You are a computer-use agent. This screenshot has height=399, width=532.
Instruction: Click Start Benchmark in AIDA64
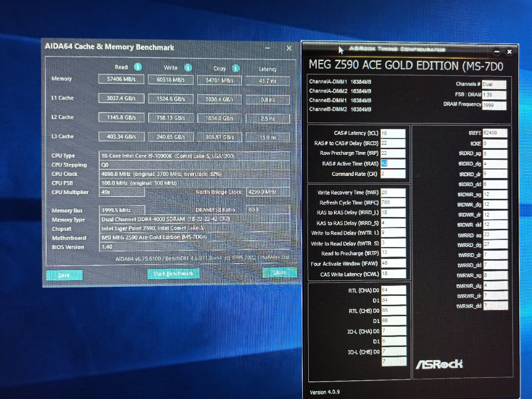pyautogui.click(x=173, y=274)
